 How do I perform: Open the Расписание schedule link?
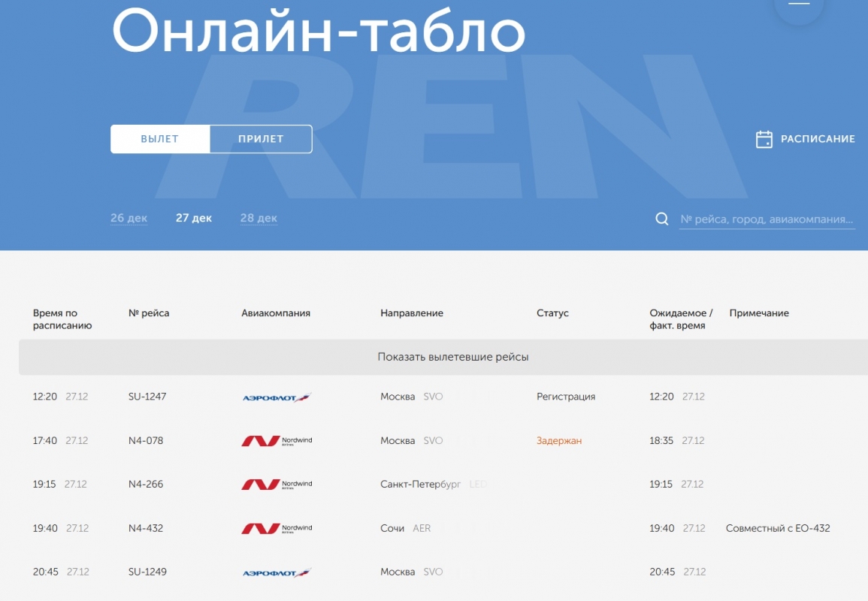click(817, 139)
